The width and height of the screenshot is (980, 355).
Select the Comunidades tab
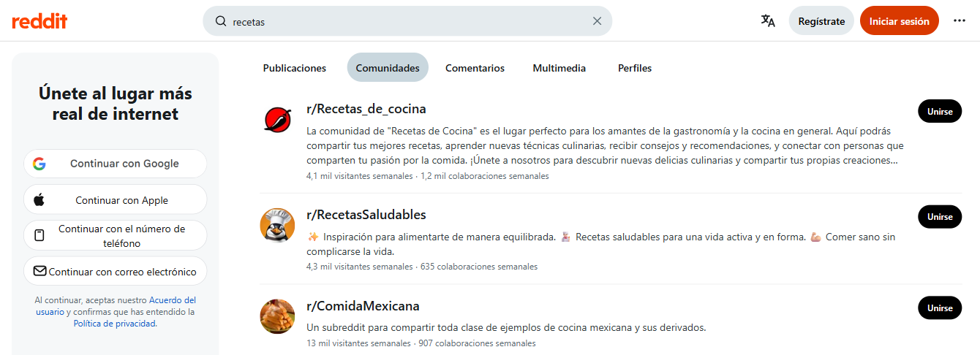(388, 68)
